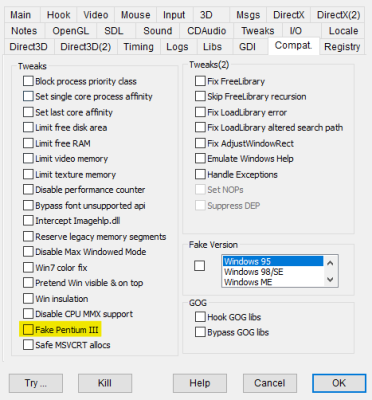Enable Block process priority class checkbox
Image resolution: width=372 pixels, height=400 pixels.
[28, 81]
